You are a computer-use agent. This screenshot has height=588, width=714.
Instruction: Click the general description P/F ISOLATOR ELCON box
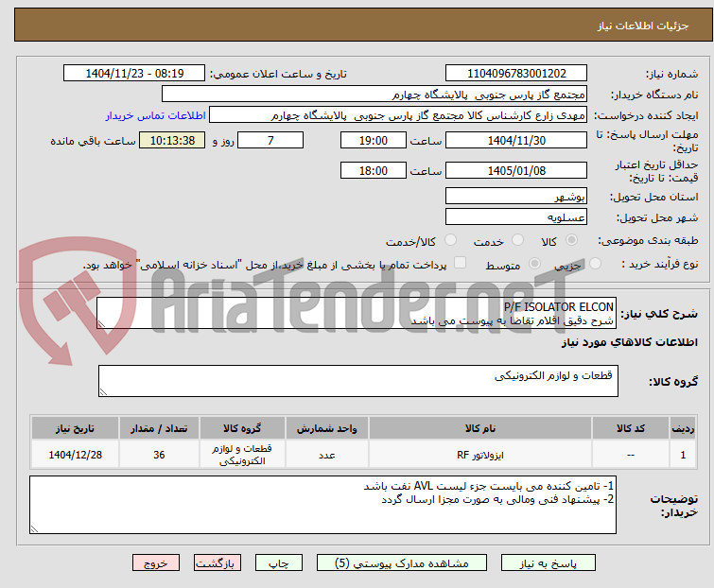[x=357, y=313]
